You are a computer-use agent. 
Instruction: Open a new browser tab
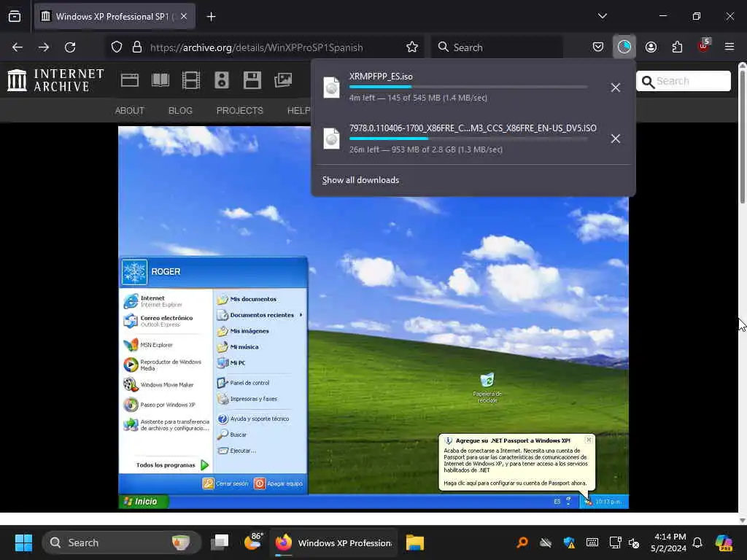pyautogui.click(x=211, y=17)
